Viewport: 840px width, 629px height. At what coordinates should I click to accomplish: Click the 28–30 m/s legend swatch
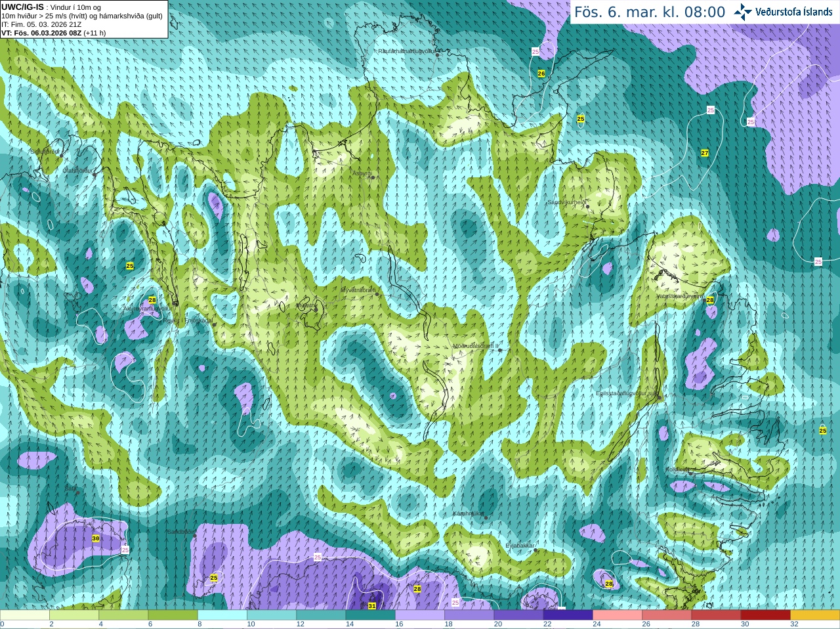[716, 615]
